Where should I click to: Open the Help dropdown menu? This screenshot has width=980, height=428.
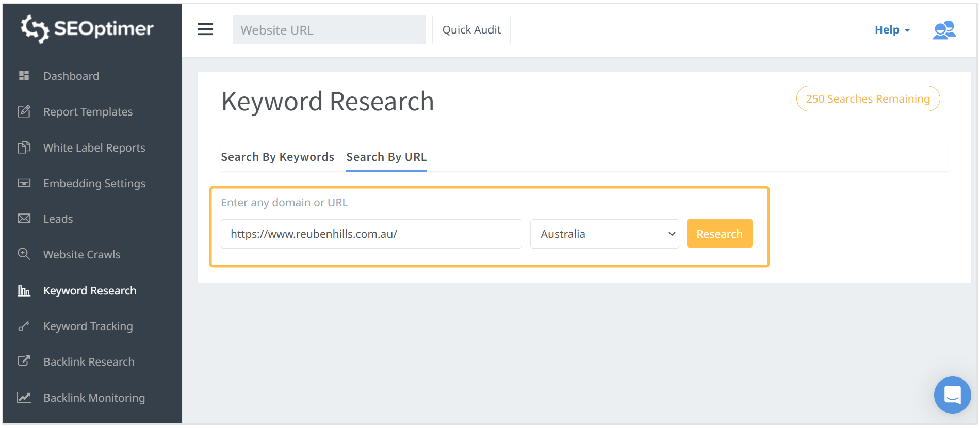[892, 30]
